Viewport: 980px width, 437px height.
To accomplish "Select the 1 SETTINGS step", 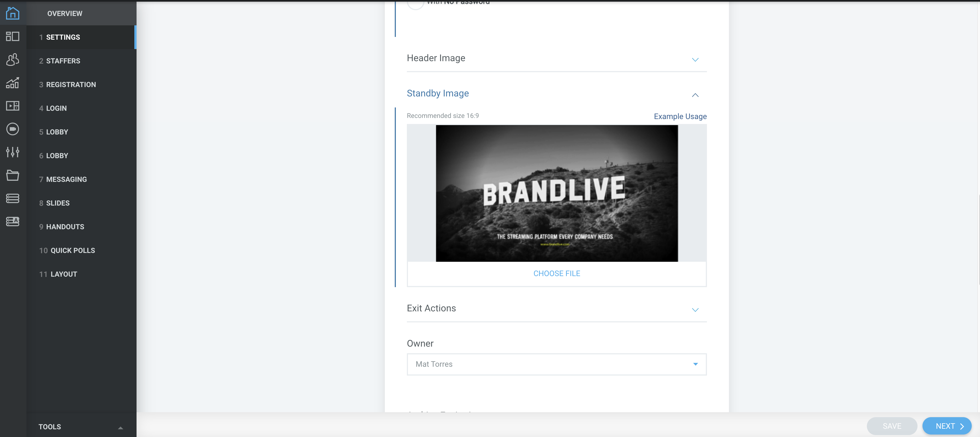I will [x=81, y=37].
